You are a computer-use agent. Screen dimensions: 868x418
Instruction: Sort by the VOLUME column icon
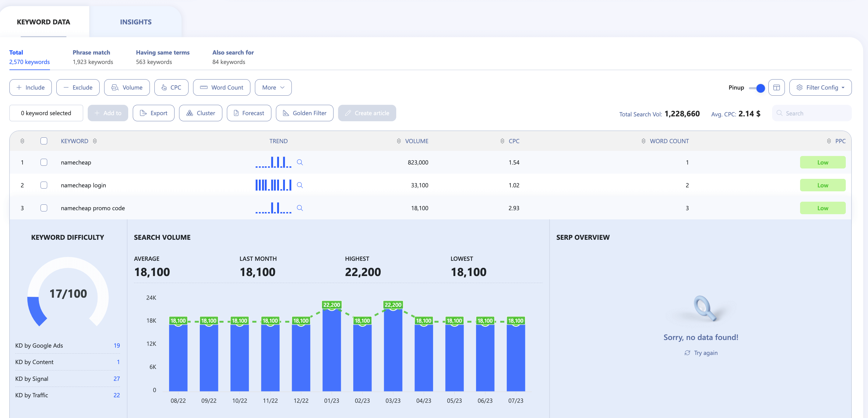[399, 141]
